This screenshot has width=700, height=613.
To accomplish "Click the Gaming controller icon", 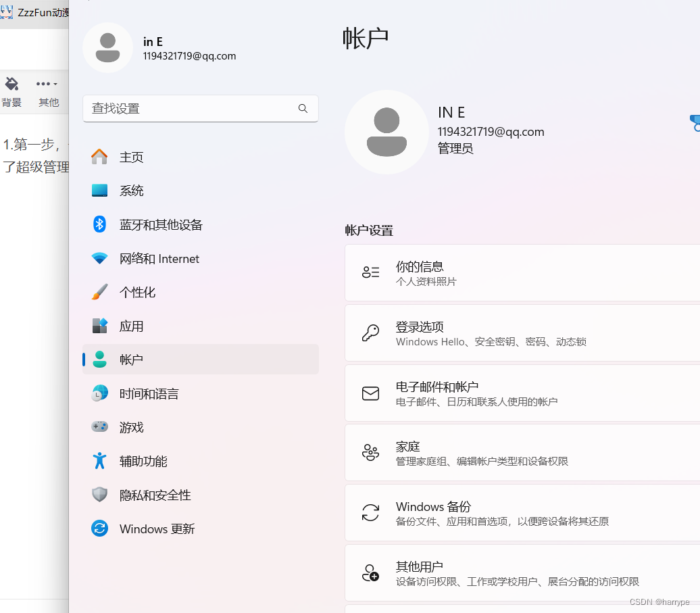I will click(99, 427).
